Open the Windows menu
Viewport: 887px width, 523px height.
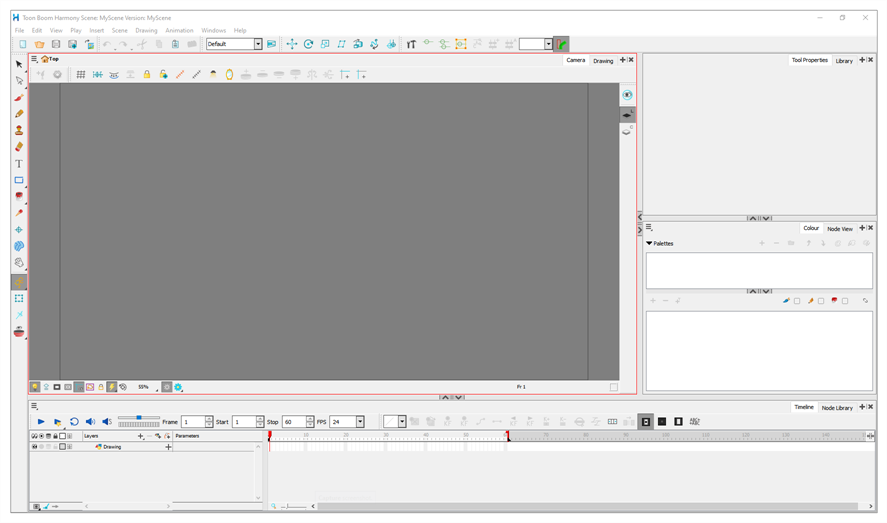coord(213,31)
